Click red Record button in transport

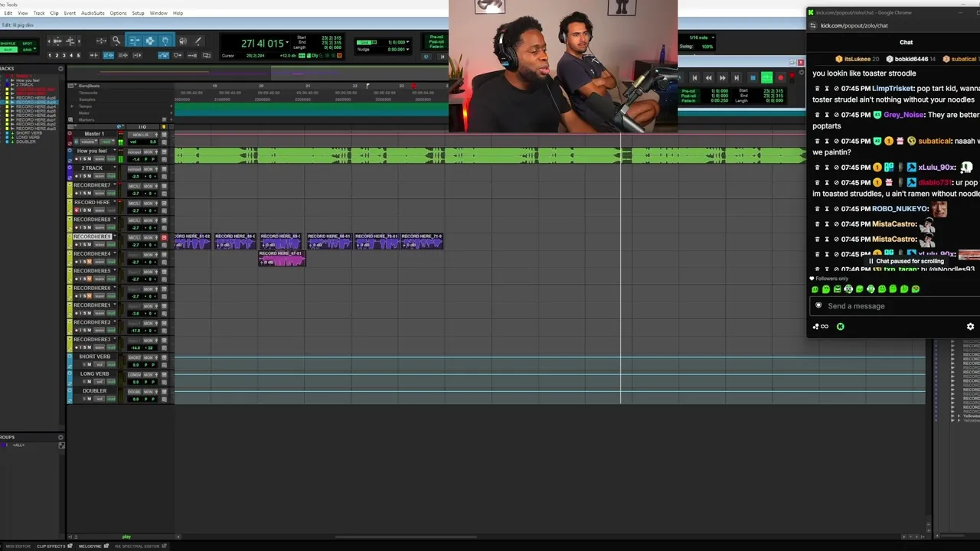[781, 78]
